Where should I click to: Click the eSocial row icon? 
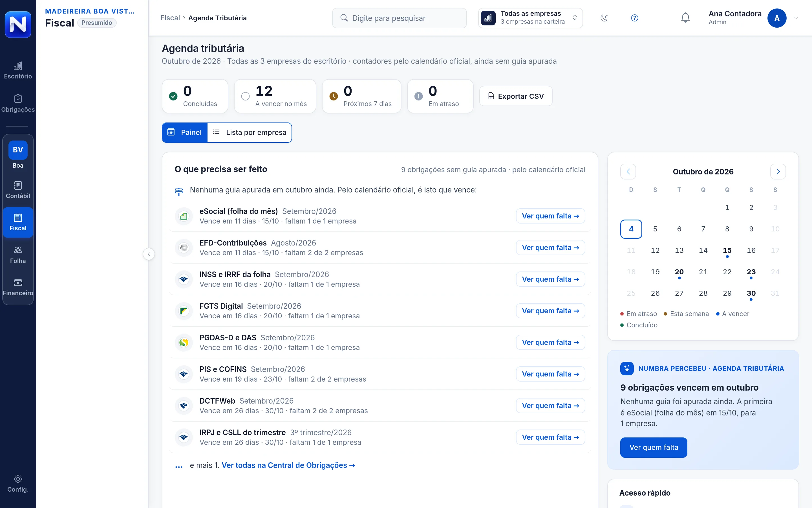184,216
